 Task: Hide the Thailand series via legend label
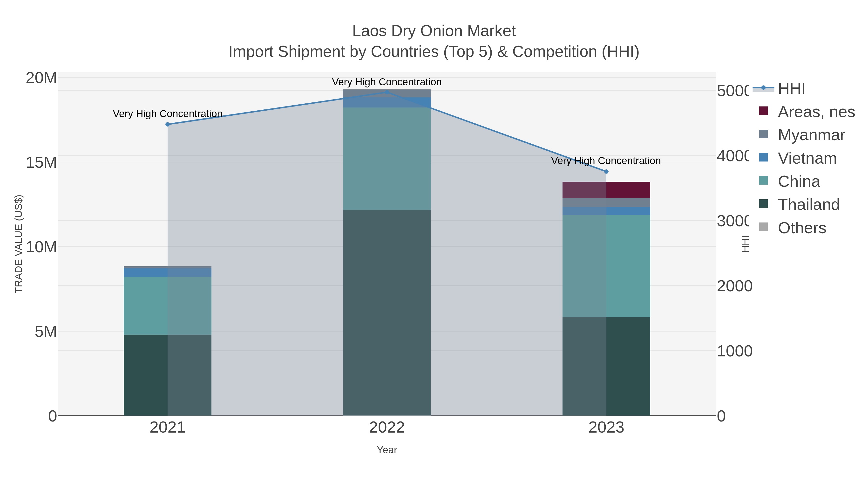(x=809, y=205)
